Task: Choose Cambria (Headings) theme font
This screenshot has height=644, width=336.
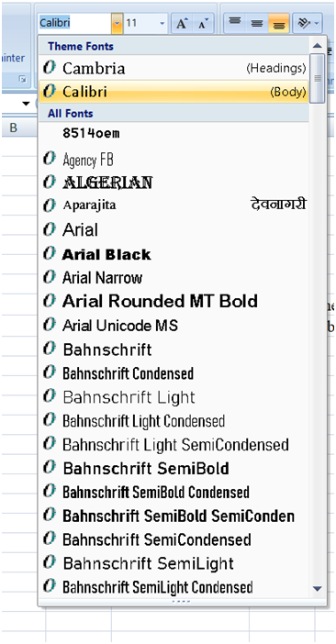Action: [174, 68]
